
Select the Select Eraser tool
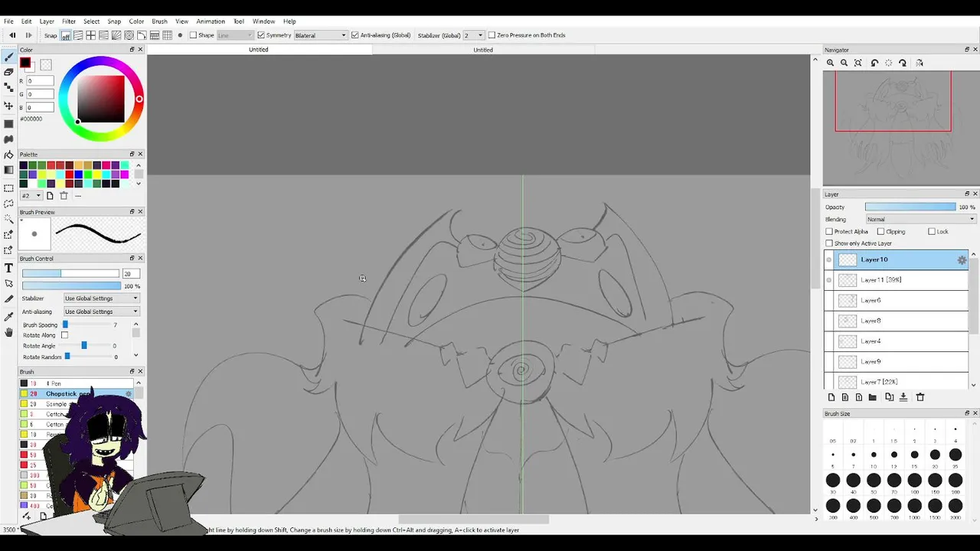pos(8,250)
